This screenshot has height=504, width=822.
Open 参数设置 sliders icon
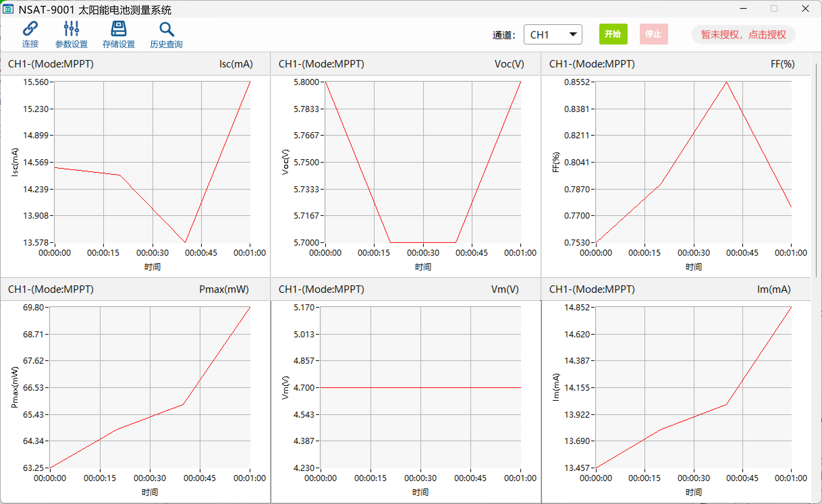click(71, 29)
